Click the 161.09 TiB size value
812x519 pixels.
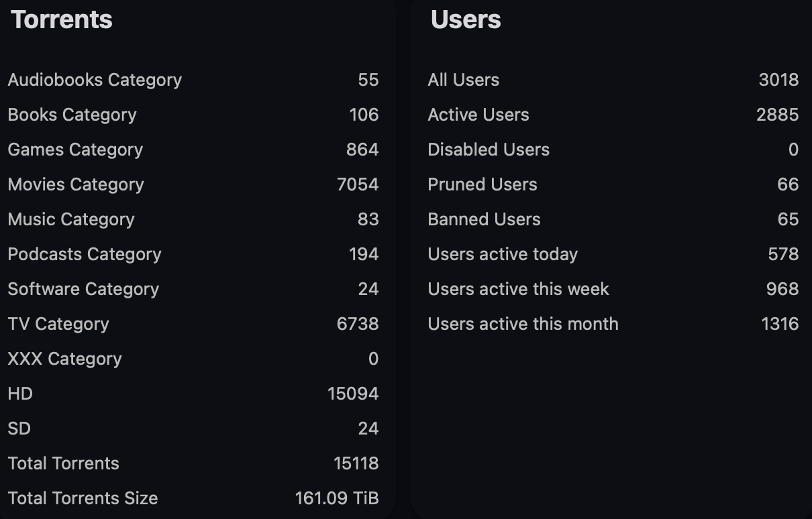click(337, 498)
